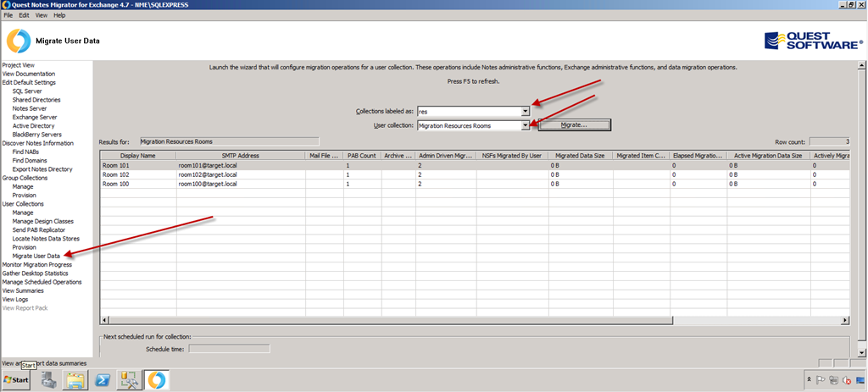Select the Room 102 row
The image size is (868, 392).
tap(475, 174)
